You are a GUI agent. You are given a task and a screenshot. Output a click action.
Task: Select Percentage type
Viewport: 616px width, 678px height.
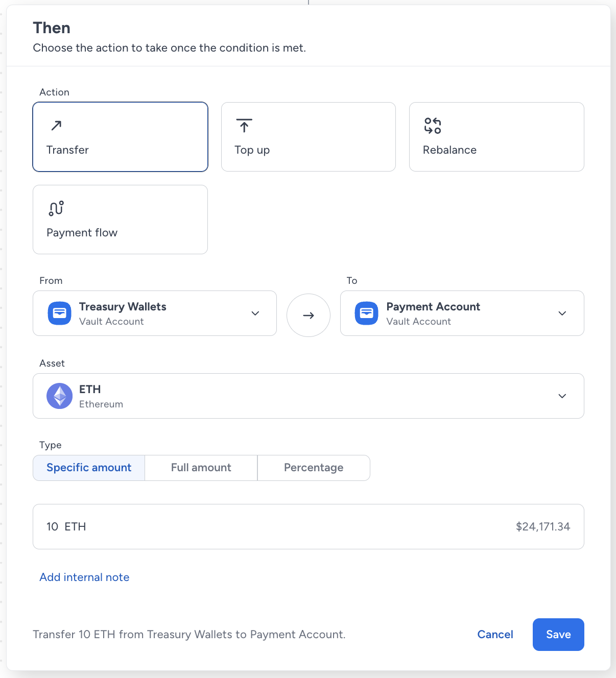pyautogui.click(x=314, y=468)
